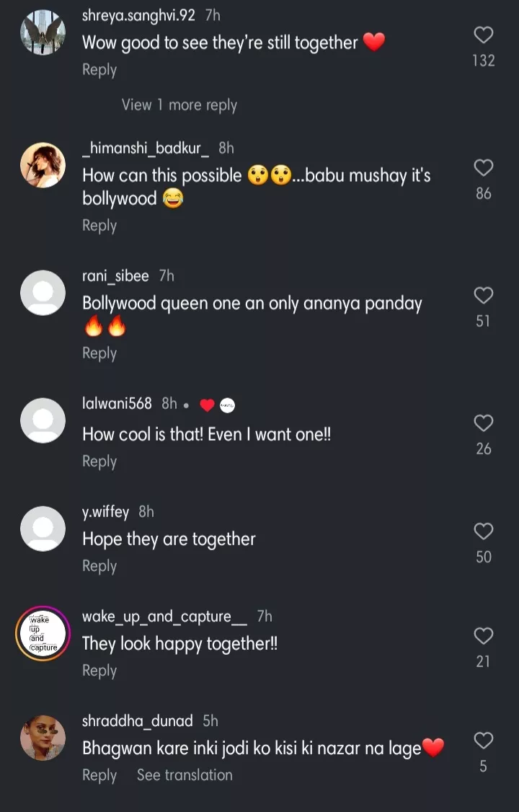Reply to shreya.sanghvi.92's comment
The height and width of the screenshot is (812, 519).
tap(99, 70)
